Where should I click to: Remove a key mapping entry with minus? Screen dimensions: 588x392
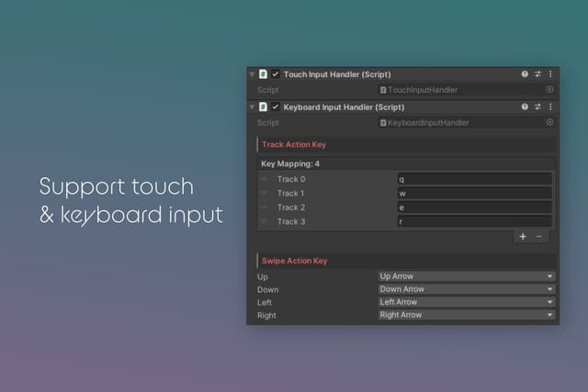(539, 237)
